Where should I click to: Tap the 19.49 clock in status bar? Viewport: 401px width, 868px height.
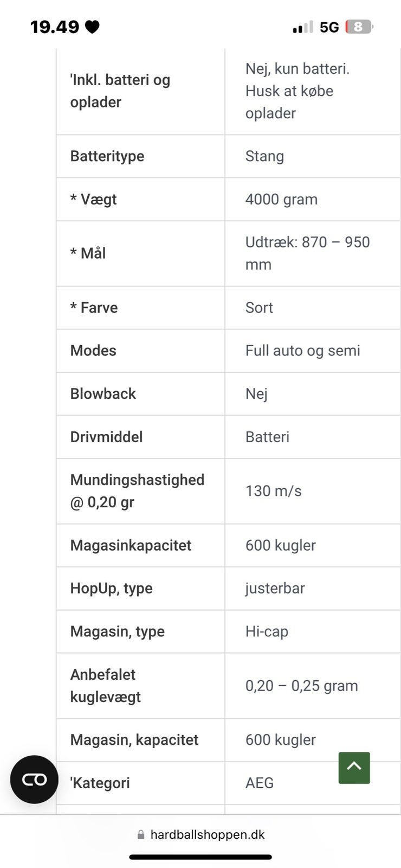[x=54, y=27]
